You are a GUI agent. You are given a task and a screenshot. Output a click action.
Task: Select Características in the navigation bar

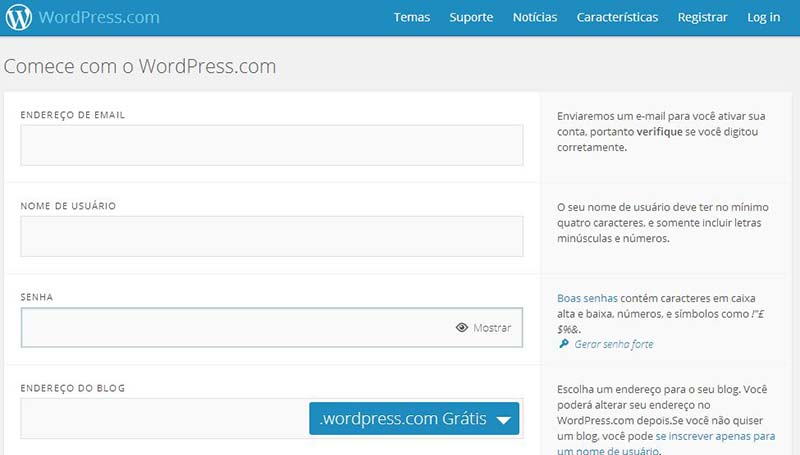(x=617, y=17)
